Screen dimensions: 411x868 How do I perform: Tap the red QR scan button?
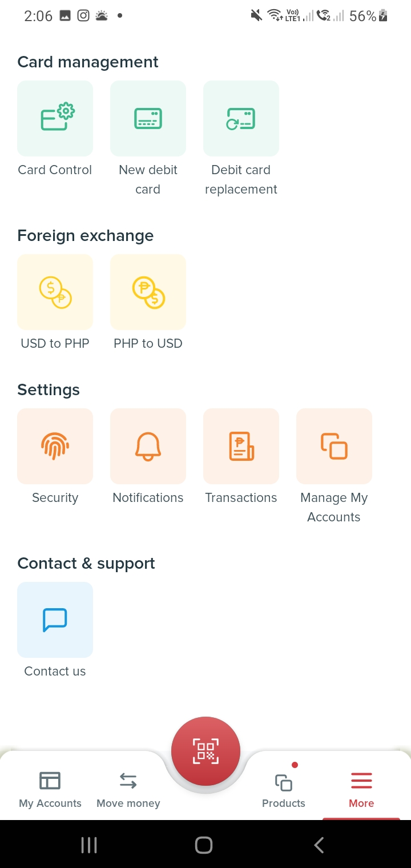coord(205,751)
